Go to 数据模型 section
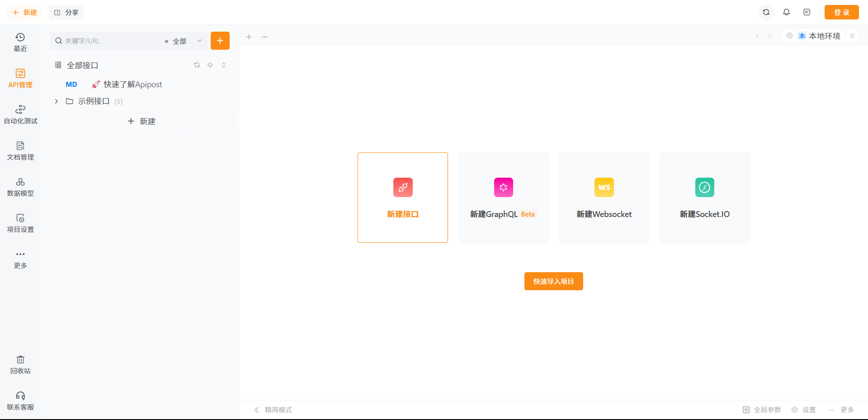 point(20,187)
